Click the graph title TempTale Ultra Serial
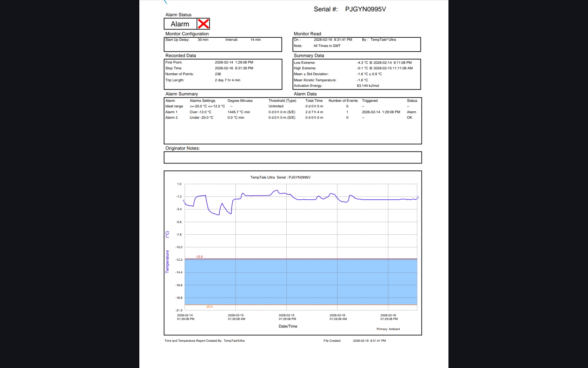Image resolution: width=588 pixels, height=368 pixels. point(280,177)
